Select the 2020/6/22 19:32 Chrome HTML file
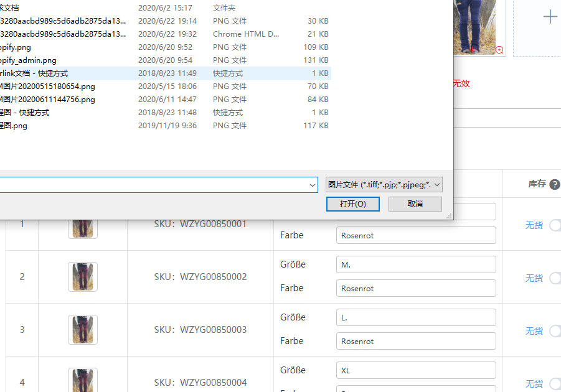561x392 pixels. (x=62, y=34)
